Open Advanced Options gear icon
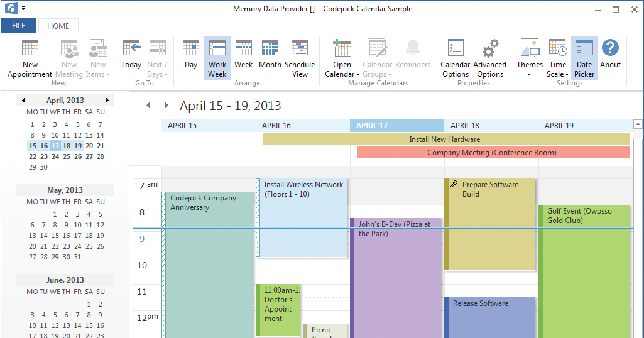The width and height of the screenshot is (644, 338). [490, 49]
